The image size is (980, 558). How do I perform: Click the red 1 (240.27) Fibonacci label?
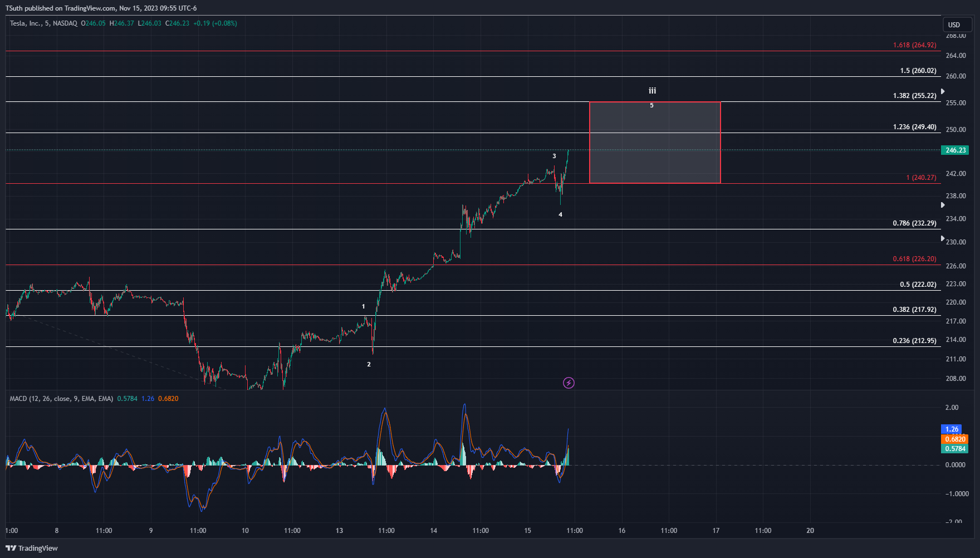pyautogui.click(x=921, y=178)
